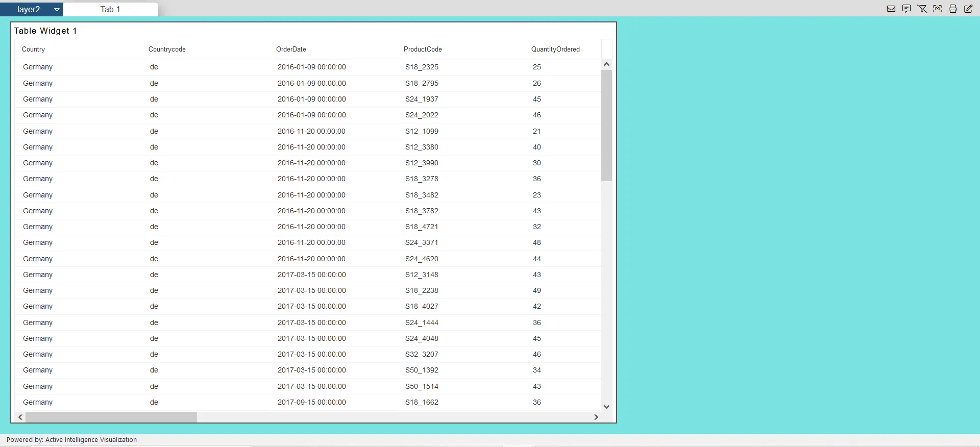Switch to Tab 1
Image resolution: width=980 pixels, height=447 pixels.
(x=110, y=10)
